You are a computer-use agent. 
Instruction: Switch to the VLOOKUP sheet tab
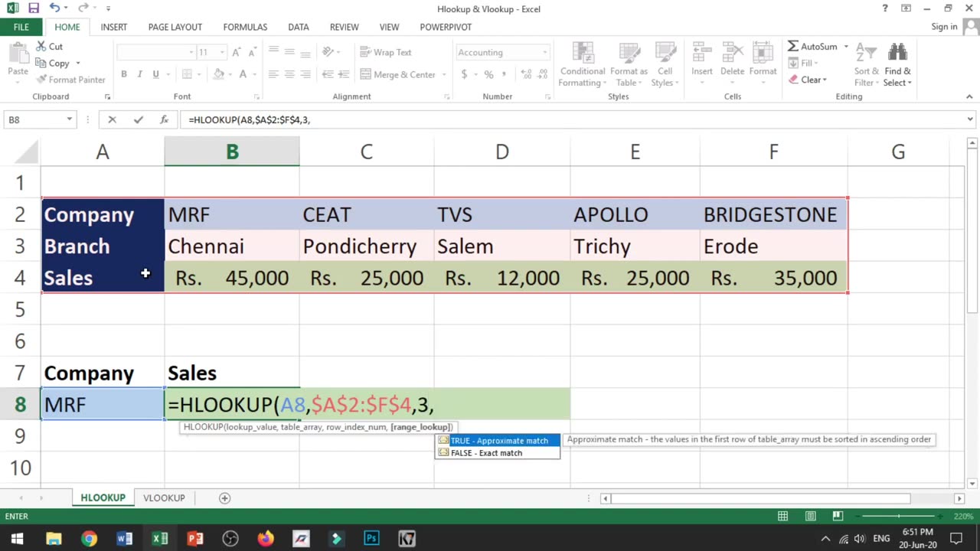[164, 497]
